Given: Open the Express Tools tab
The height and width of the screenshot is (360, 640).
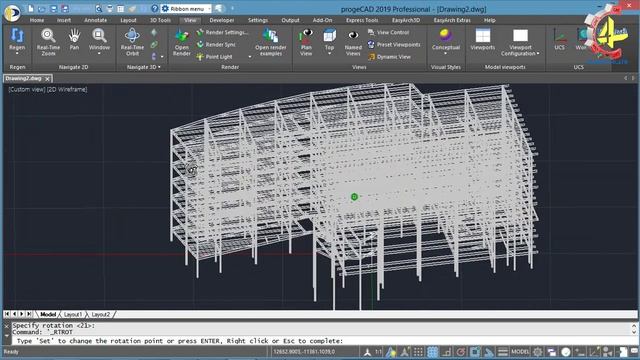Looking at the screenshot, I should tap(362, 20).
